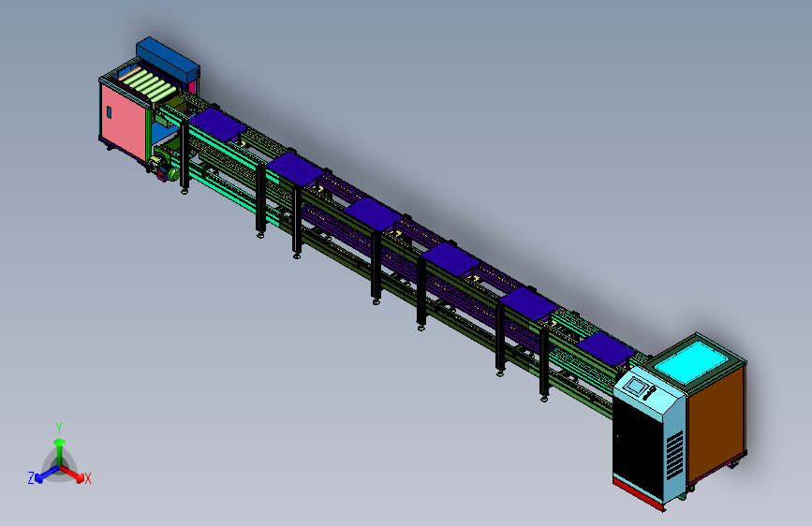Select the brown side panel of the right cabinet

(716, 425)
